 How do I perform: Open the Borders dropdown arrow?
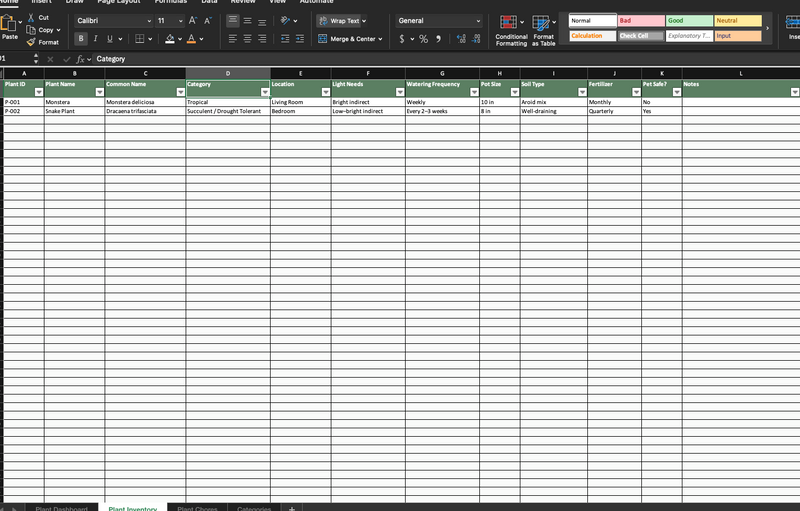pos(150,39)
